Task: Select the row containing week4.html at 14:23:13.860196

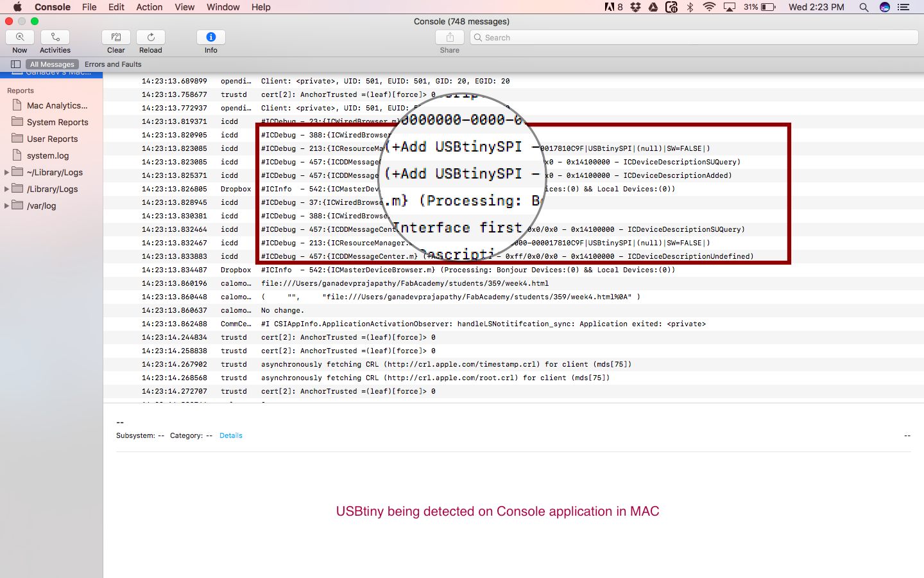Action: point(513,283)
